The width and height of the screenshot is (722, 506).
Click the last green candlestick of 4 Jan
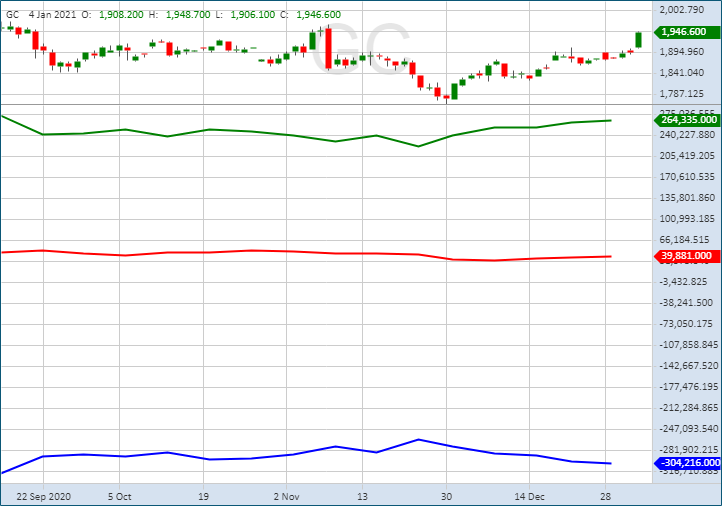pyautogui.click(x=639, y=40)
